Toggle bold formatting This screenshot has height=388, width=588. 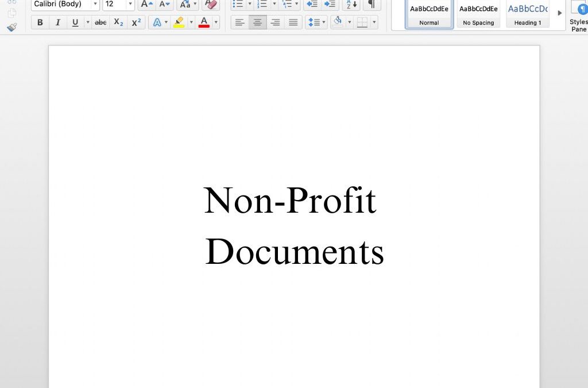pyautogui.click(x=40, y=22)
